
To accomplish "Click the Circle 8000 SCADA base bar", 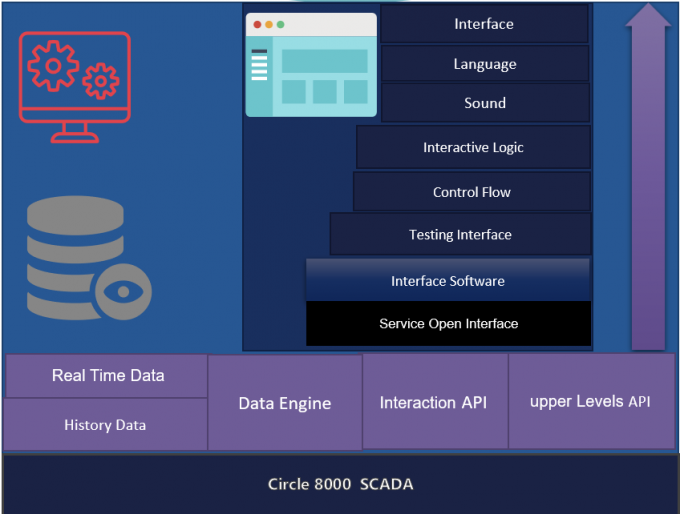I will point(340,484).
